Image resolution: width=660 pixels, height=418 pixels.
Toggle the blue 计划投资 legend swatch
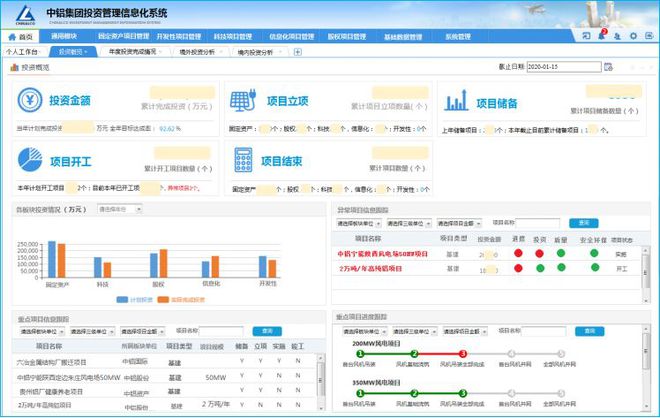(122, 300)
